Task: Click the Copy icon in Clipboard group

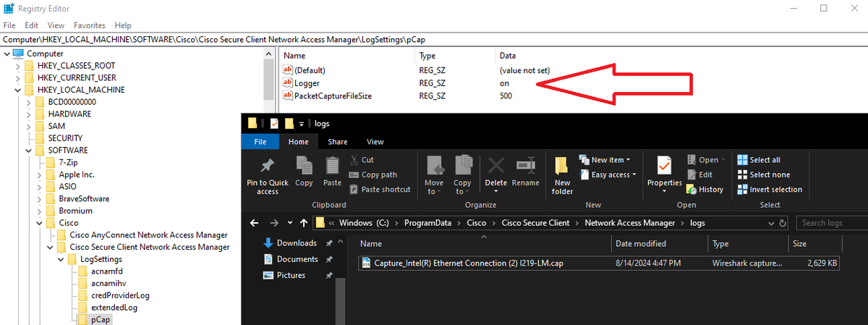Action: click(304, 165)
